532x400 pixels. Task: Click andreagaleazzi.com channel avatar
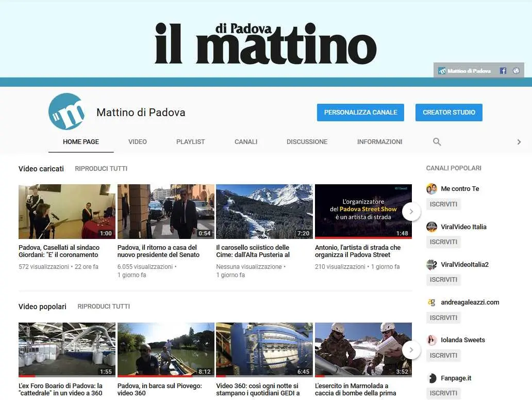click(431, 302)
